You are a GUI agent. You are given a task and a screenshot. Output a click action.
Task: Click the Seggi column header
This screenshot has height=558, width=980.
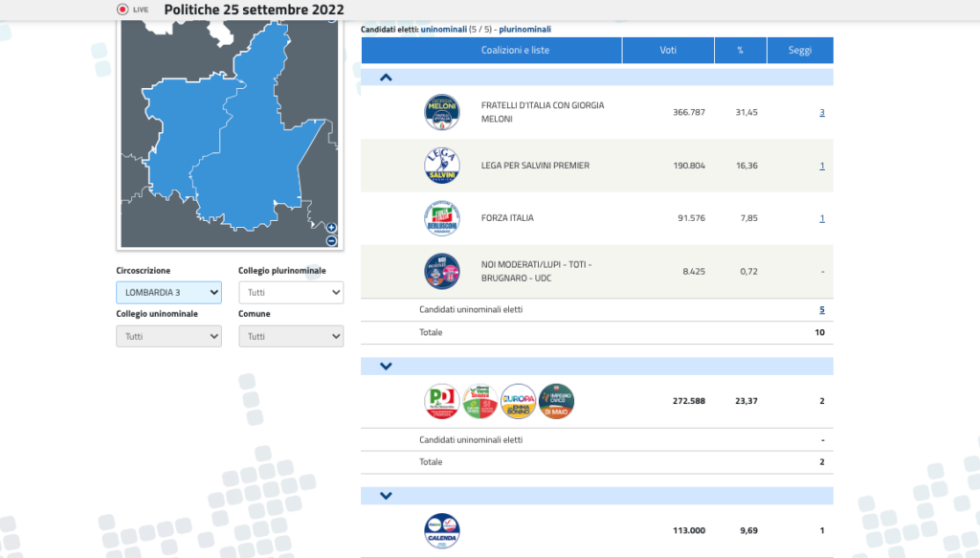[800, 50]
